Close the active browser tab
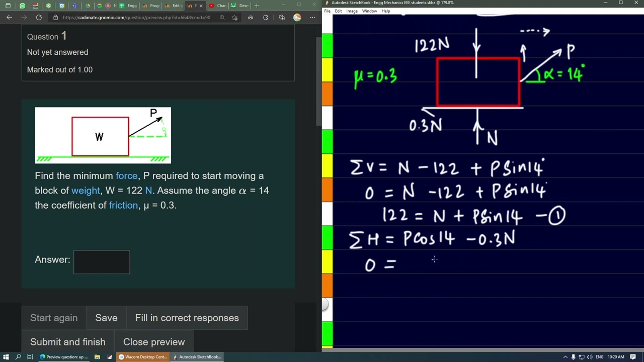The height and width of the screenshot is (362, 644). pos(201,6)
